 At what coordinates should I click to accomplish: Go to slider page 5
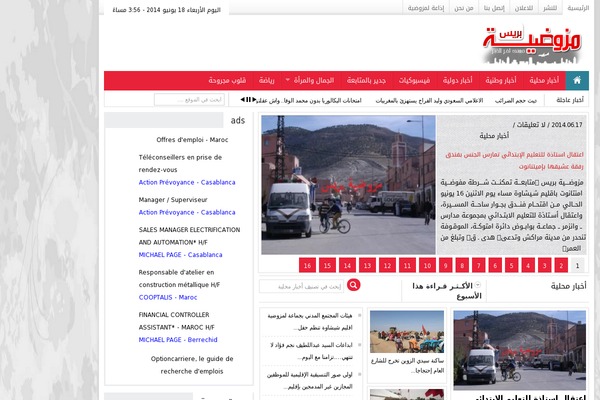[512, 265]
